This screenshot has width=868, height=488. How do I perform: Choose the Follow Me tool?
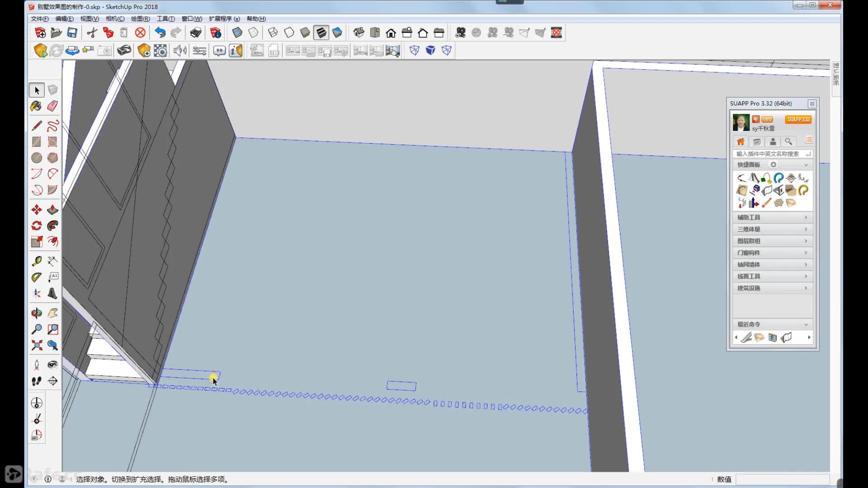(52, 225)
